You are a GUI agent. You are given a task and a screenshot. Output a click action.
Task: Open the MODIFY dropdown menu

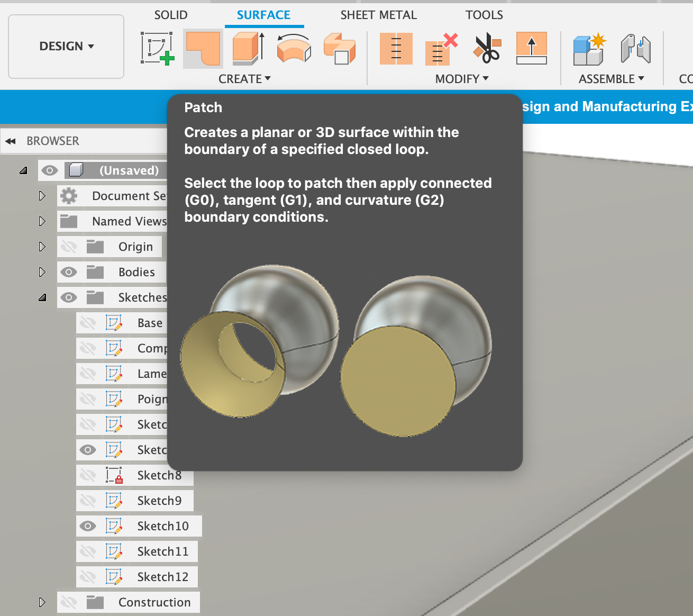pyautogui.click(x=462, y=79)
